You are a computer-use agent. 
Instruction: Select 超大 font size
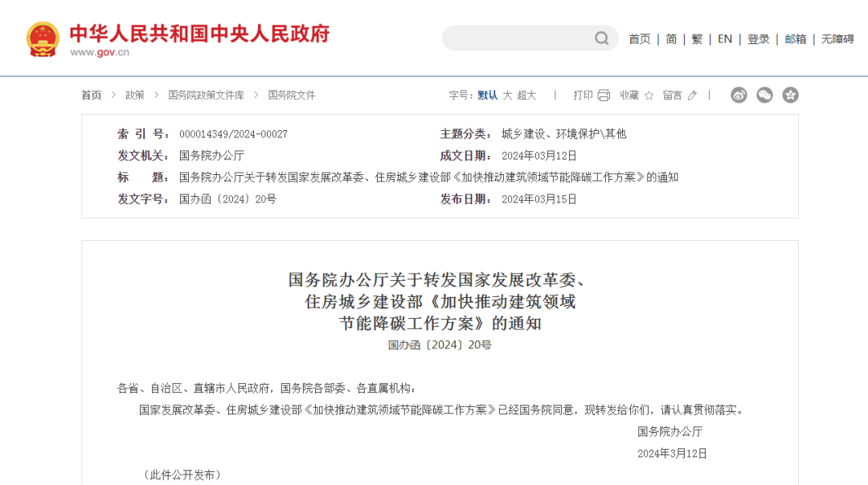point(526,95)
